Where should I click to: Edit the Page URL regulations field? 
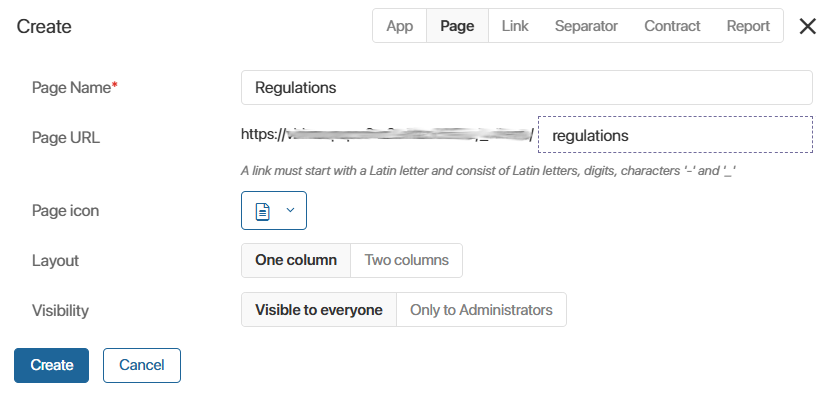pos(675,135)
